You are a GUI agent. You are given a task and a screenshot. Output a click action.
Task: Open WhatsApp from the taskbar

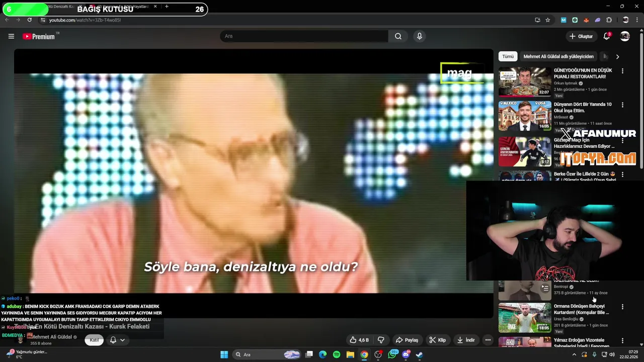pyautogui.click(x=393, y=354)
